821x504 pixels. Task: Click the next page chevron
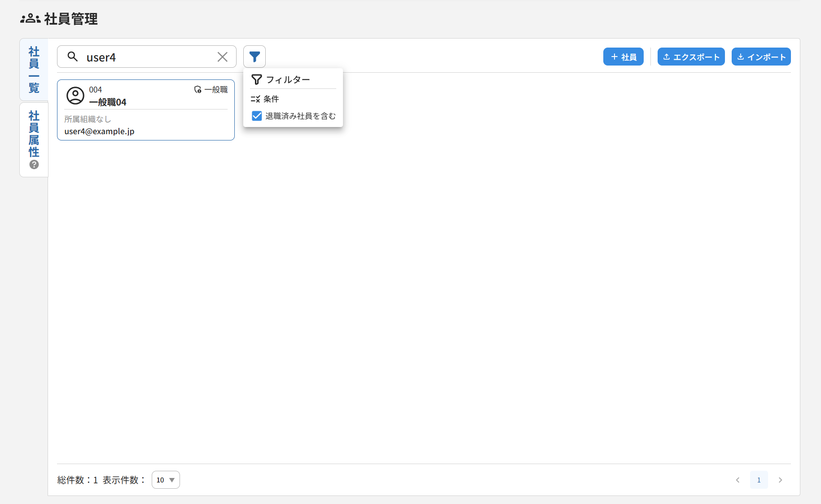pyautogui.click(x=780, y=480)
